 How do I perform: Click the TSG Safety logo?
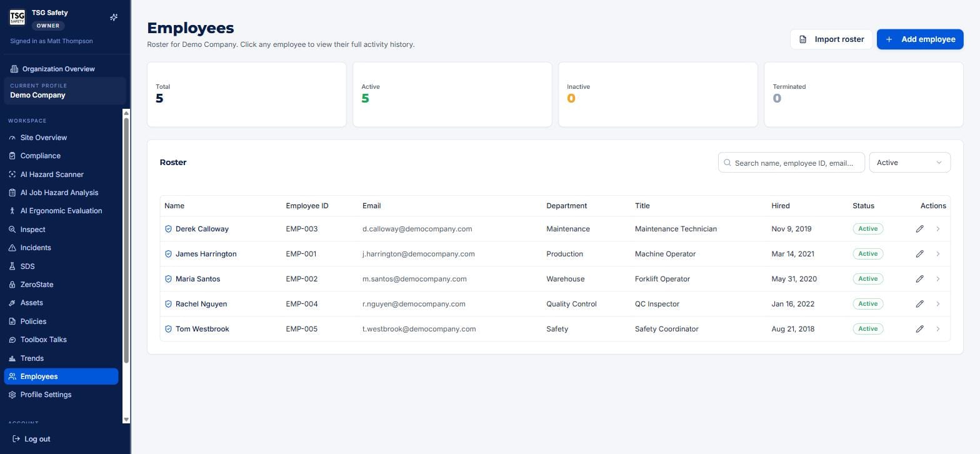(x=17, y=17)
